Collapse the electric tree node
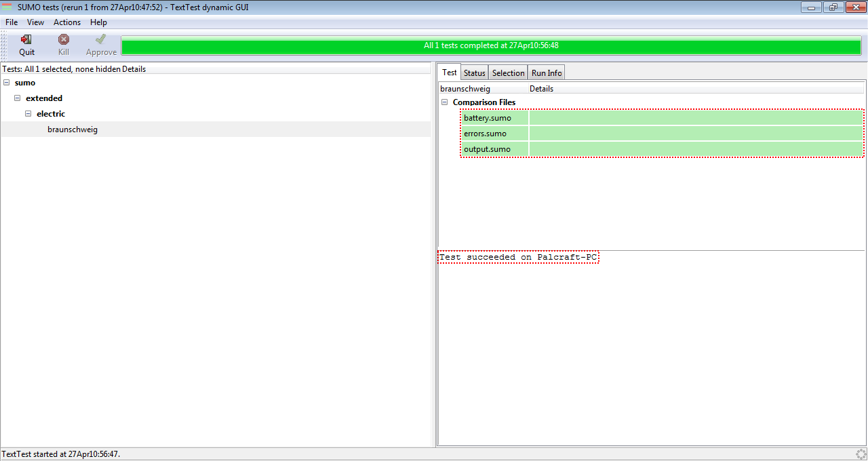868x461 pixels. (28, 114)
